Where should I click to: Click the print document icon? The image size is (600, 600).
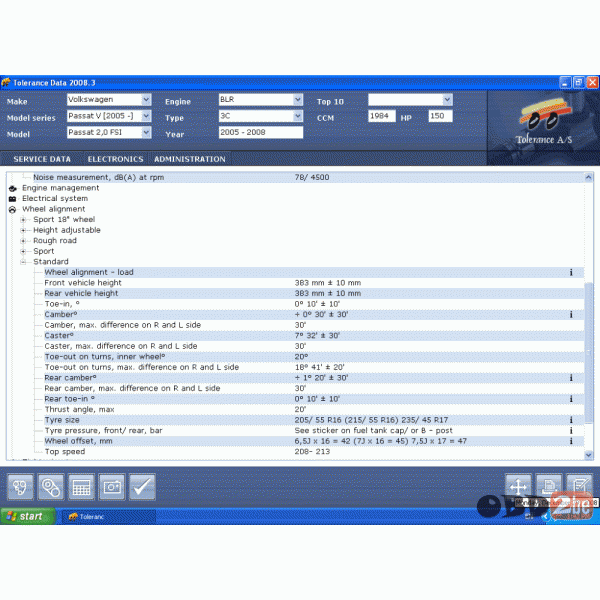click(x=549, y=486)
